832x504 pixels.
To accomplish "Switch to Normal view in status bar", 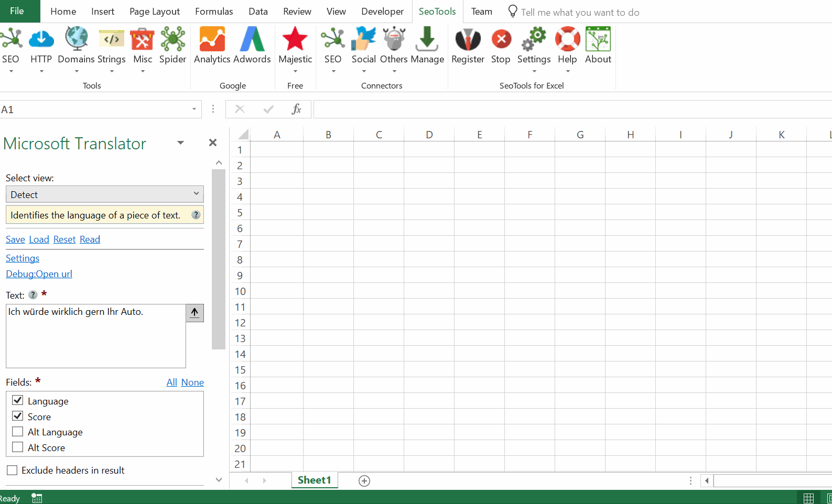I will tap(809, 498).
